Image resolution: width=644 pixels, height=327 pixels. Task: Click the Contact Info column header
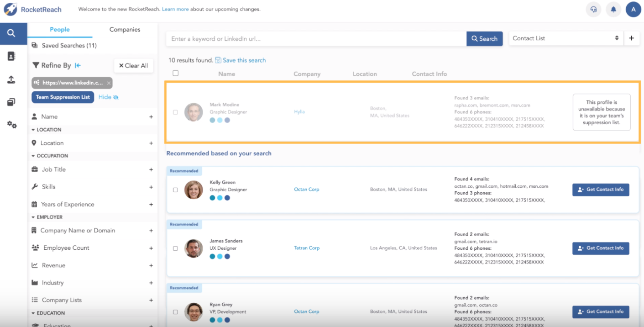(x=429, y=74)
